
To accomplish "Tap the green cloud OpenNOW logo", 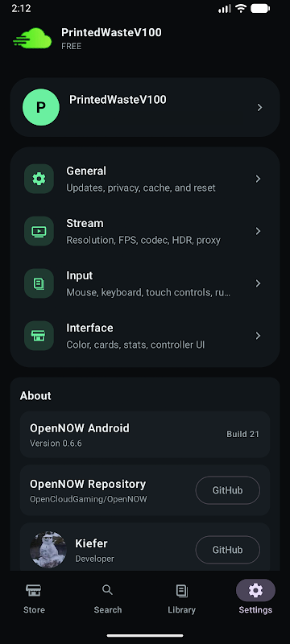I will click(x=32, y=39).
